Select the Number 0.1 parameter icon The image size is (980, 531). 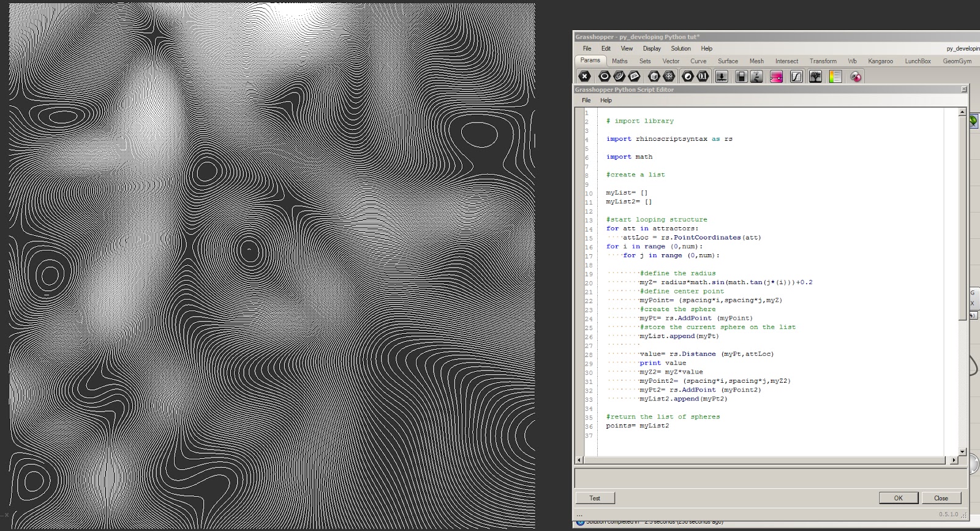(x=703, y=76)
